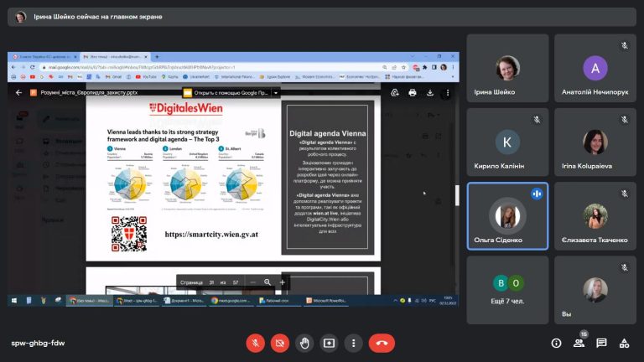The height and width of the screenshot is (362, 644).
Task: Click the print icon in the presentation viewer
Action: coord(413,93)
